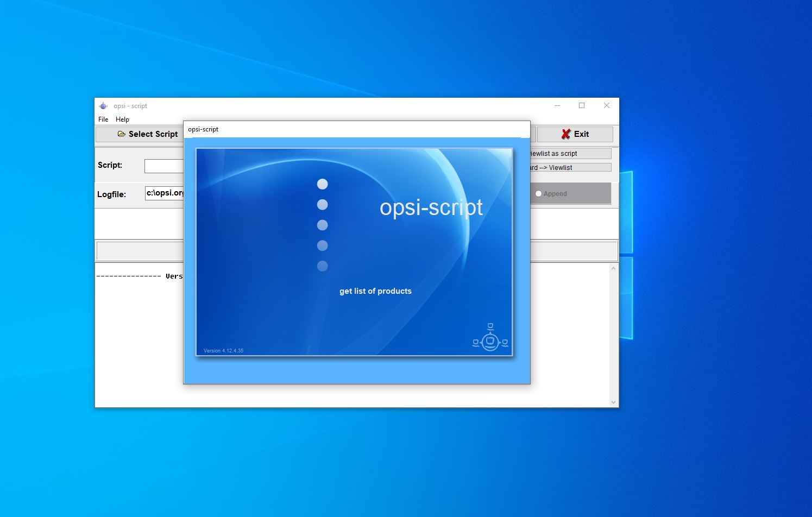The width and height of the screenshot is (812, 517).
Task: Click the '--> Viewlist' button
Action: tap(570, 168)
